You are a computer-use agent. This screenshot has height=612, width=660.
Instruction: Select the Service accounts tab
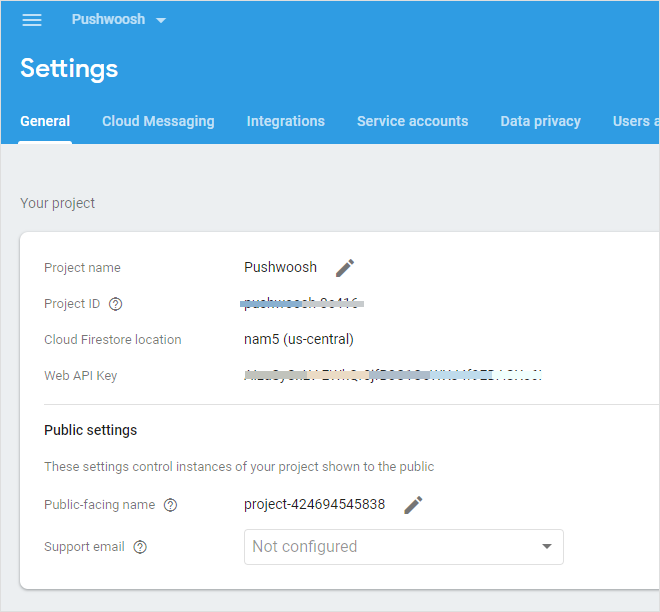[x=412, y=121]
